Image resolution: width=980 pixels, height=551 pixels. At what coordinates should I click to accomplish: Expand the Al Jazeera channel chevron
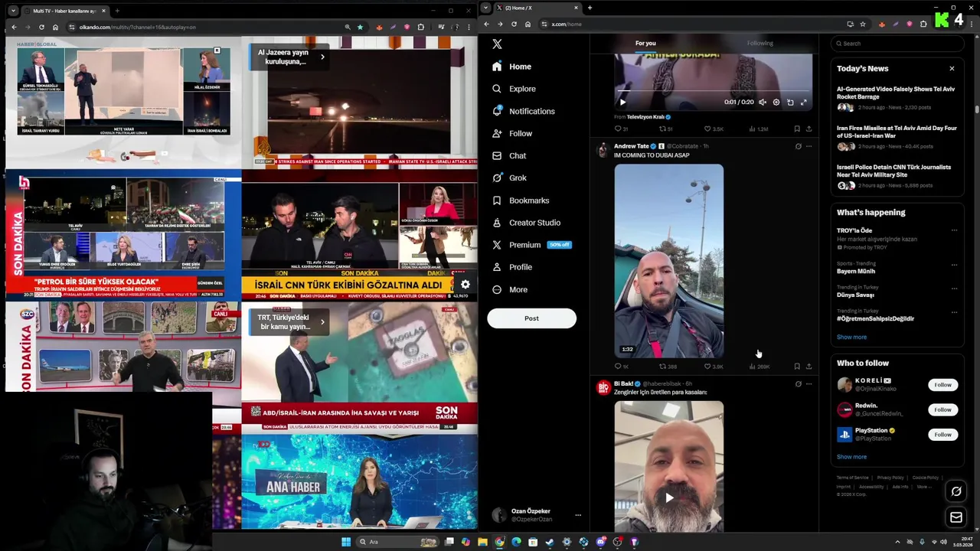point(322,57)
